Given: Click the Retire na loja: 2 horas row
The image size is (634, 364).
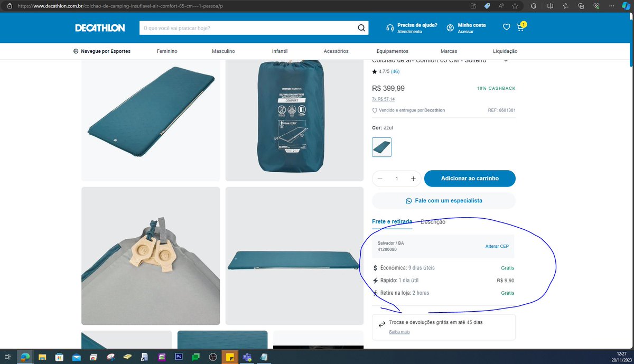Looking at the screenshot, I should (x=443, y=293).
